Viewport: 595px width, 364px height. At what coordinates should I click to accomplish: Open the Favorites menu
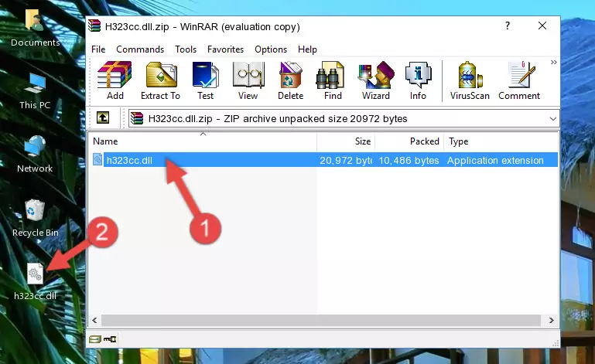click(225, 49)
